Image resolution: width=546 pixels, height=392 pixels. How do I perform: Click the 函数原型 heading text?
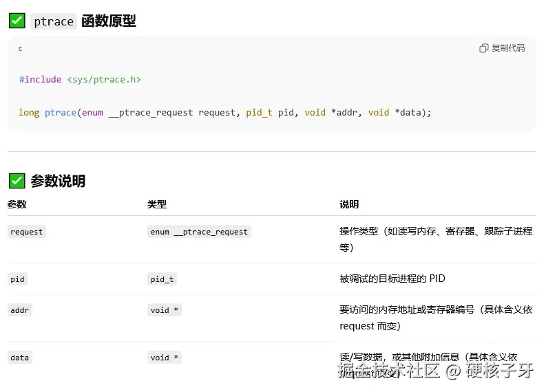pos(109,21)
